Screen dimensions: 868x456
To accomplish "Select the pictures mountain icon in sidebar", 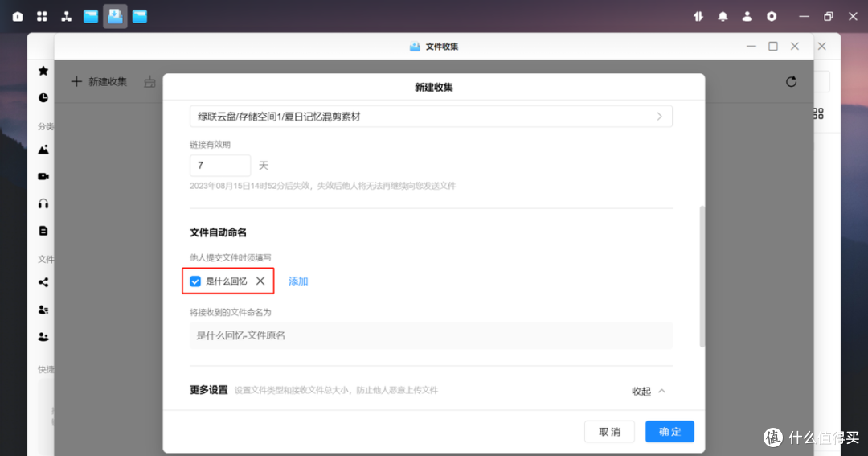I will pyautogui.click(x=43, y=150).
